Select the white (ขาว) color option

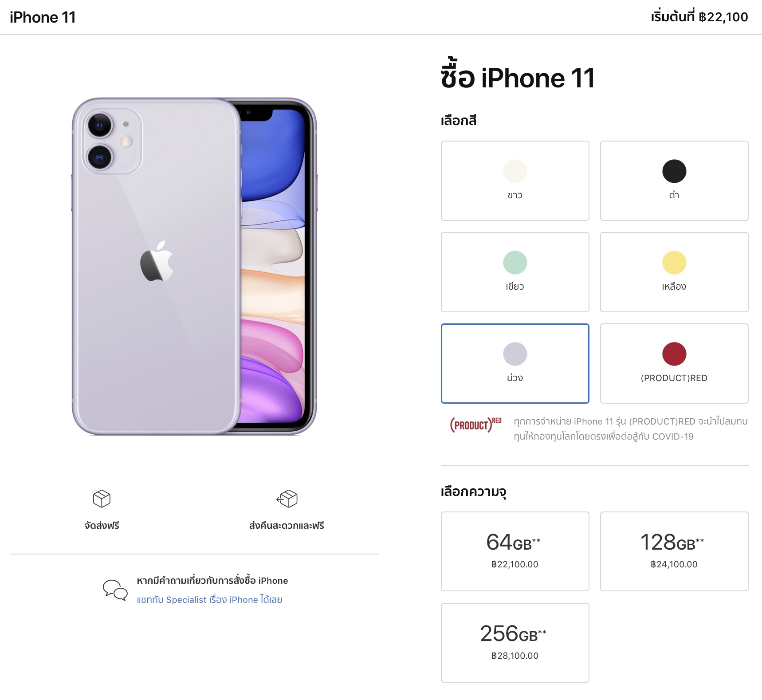pyautogui.click(x=515, y=181)
